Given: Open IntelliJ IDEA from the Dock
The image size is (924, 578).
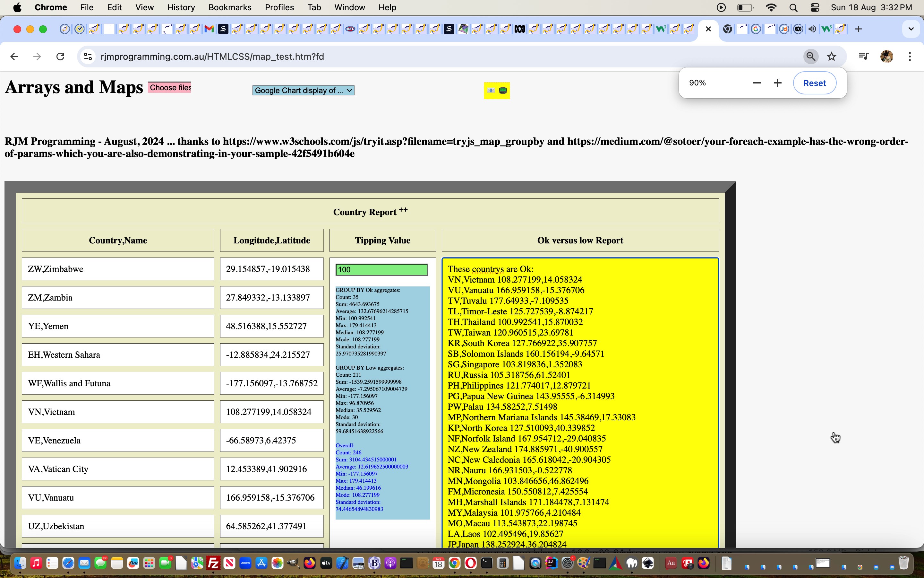Looking at the screenshot, I should 551,563.
